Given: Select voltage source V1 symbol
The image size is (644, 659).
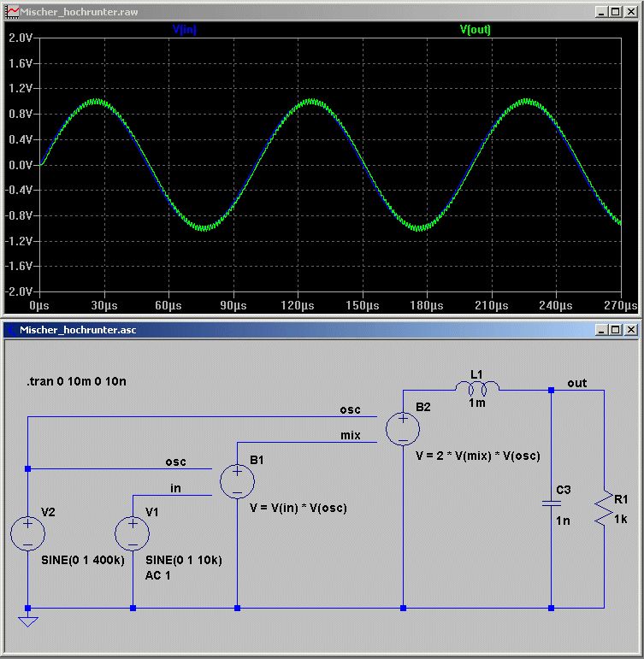Looking at the screenshot, I should tap(132, 533).
